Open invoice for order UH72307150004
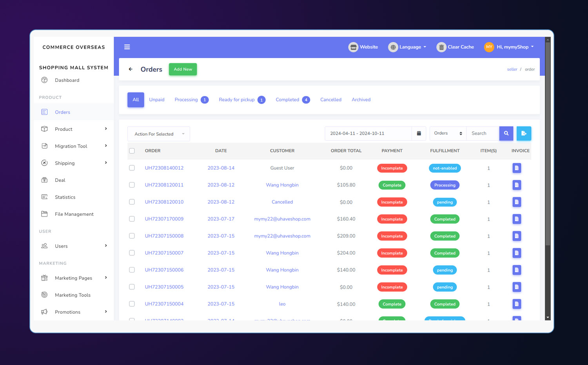Image resolution: width=588 pixels, height=365 pixels. [517, 304]
